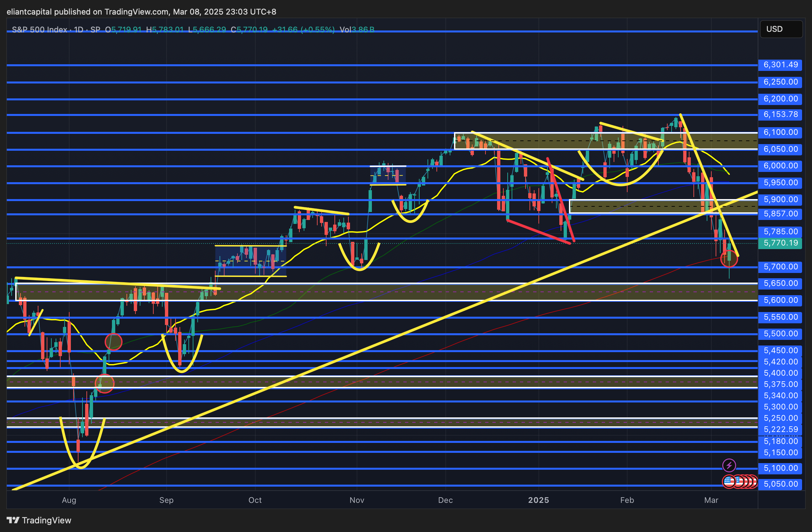The height and width of the screenshot is (532, 812).
Task: Click the TradingView logo at bottom left
Action: click(13, 520)
